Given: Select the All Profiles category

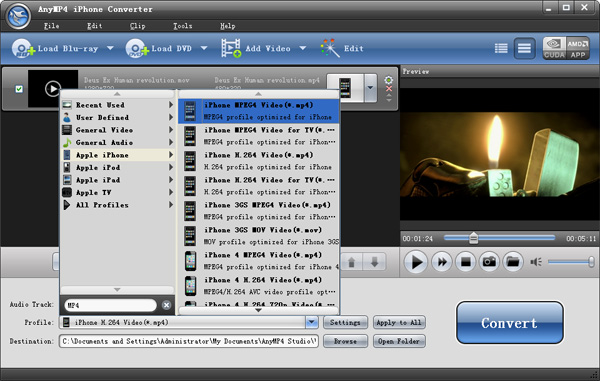Looking at the screenshot, I should point(118,205).
